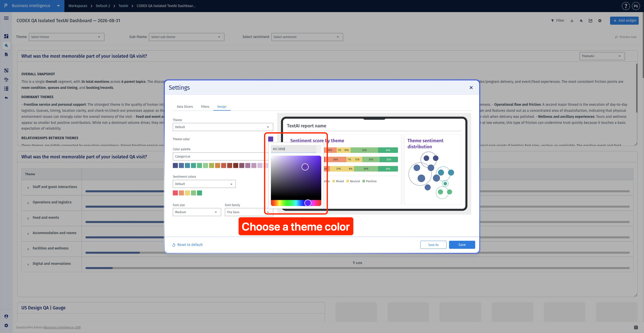This screenshot has height=333, width=644.
Task: Open the dashboards grid icon in sidebar
Action: tap(6, 36)
